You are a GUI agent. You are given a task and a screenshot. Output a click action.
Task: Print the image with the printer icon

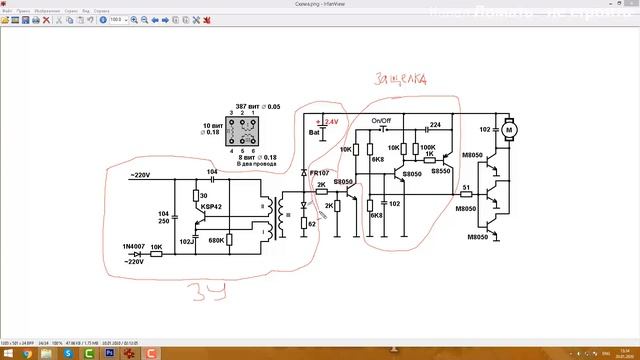click(36, 20)
